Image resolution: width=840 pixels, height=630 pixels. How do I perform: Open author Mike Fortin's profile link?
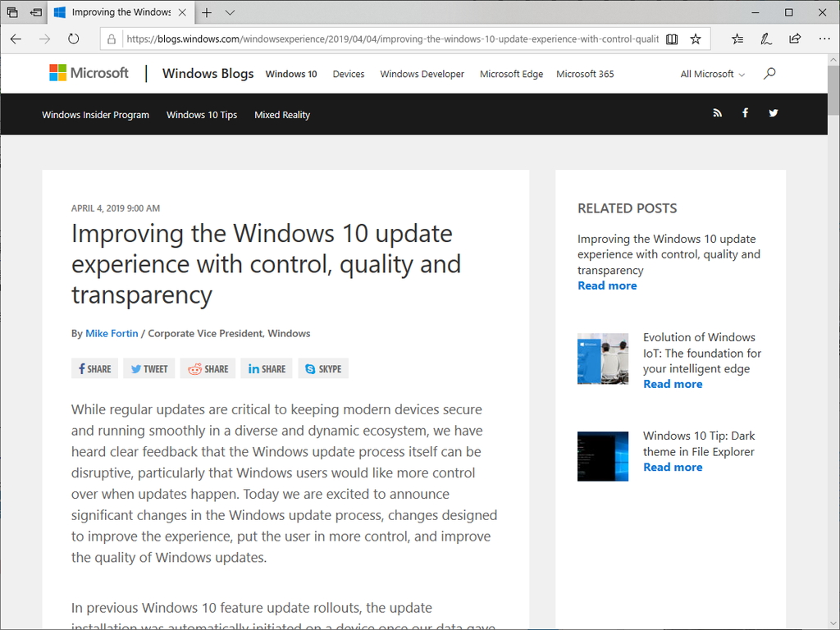(112, 333)
